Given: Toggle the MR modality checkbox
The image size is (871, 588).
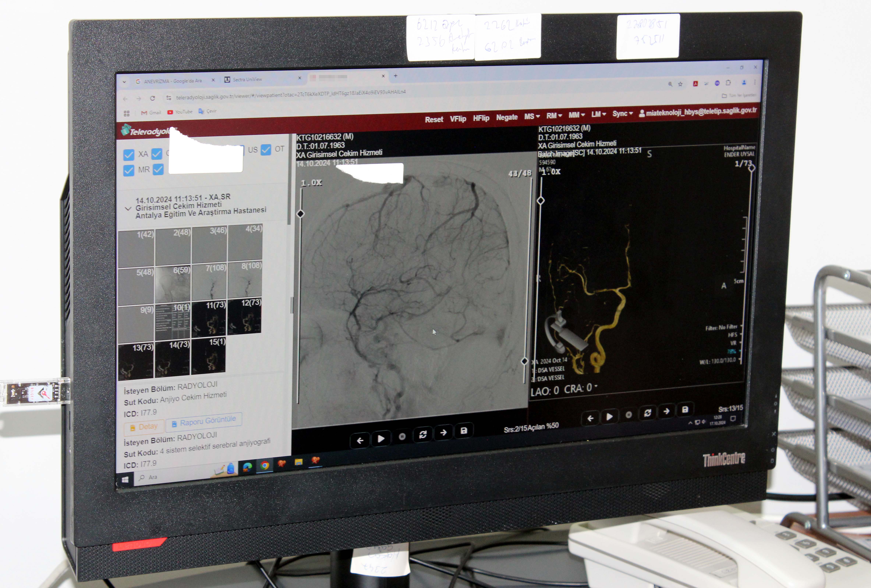Looking at the screenshot, I should 129,170.
